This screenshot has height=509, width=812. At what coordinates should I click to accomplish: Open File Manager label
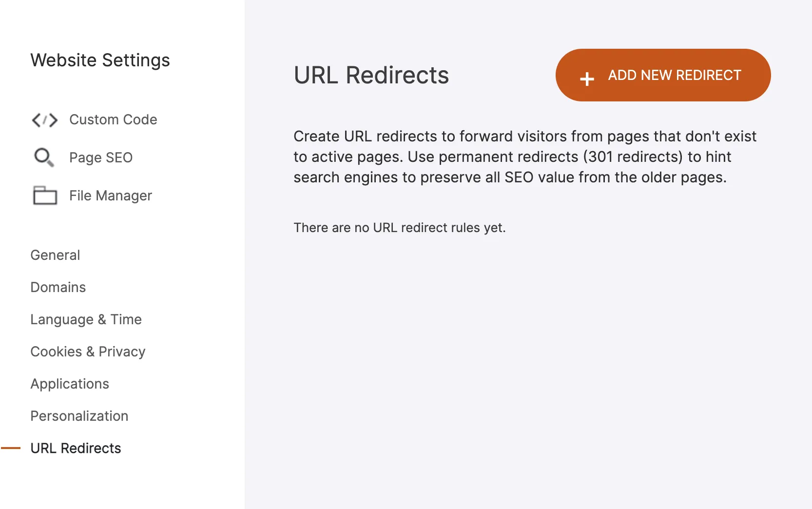click(111, 196)
